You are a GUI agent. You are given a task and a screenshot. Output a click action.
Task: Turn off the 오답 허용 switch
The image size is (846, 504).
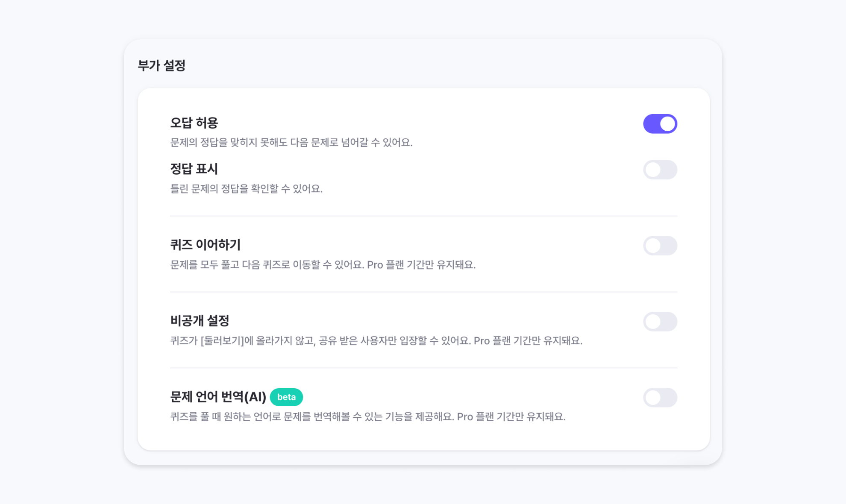click(x=660, y=124)
